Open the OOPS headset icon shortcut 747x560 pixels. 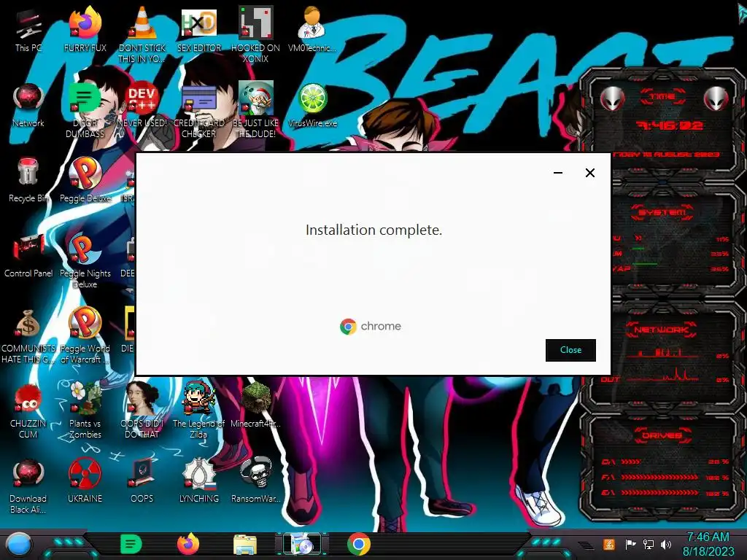142,481
